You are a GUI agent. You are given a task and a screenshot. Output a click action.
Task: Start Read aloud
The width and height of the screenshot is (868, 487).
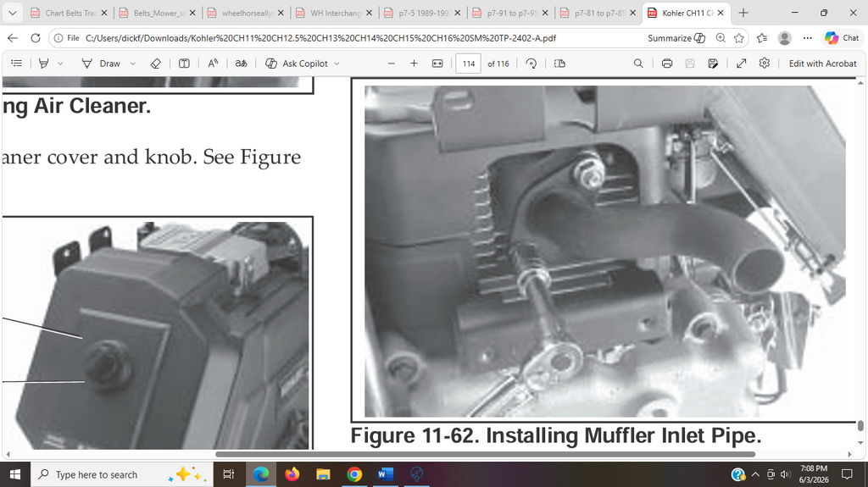click(213, 64)
